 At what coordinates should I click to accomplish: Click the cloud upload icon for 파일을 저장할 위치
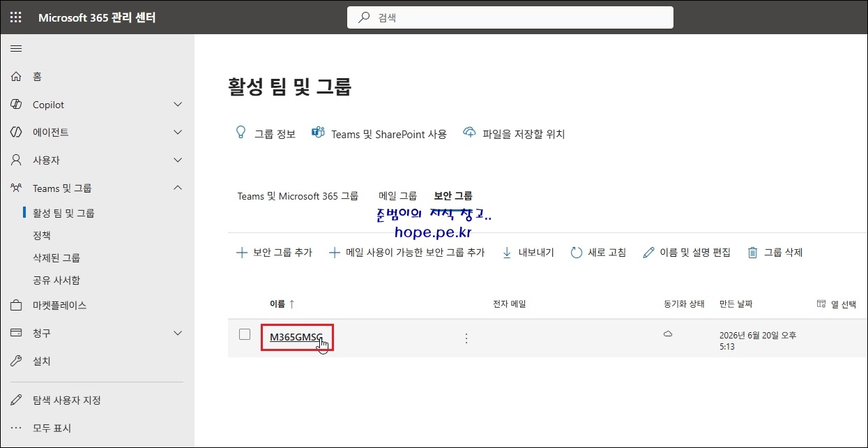[470, 133]
